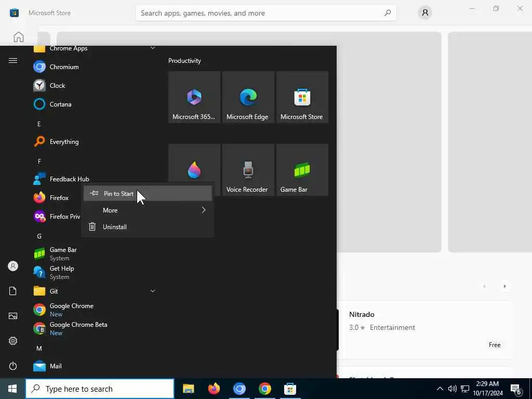Open the clock and date flyout
This screenshot has width=532, height=399.
click(488, 389)
